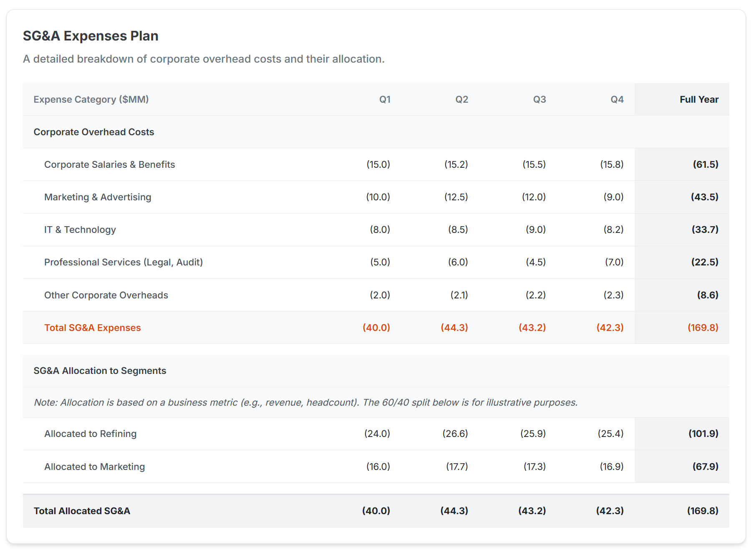The image size is (756, 558).
Task: Click Marketing & Advertising Q3 value (12.0)
Action: (534, 197)
